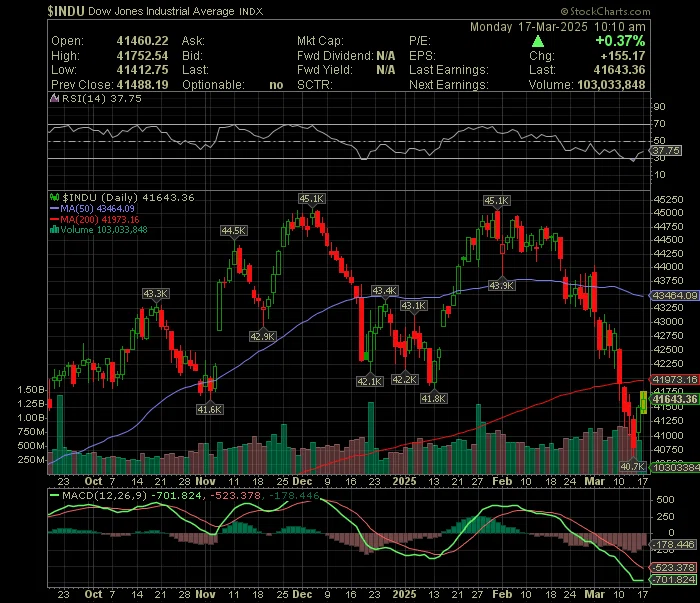Click the 41.6K low label

point(209,409)
